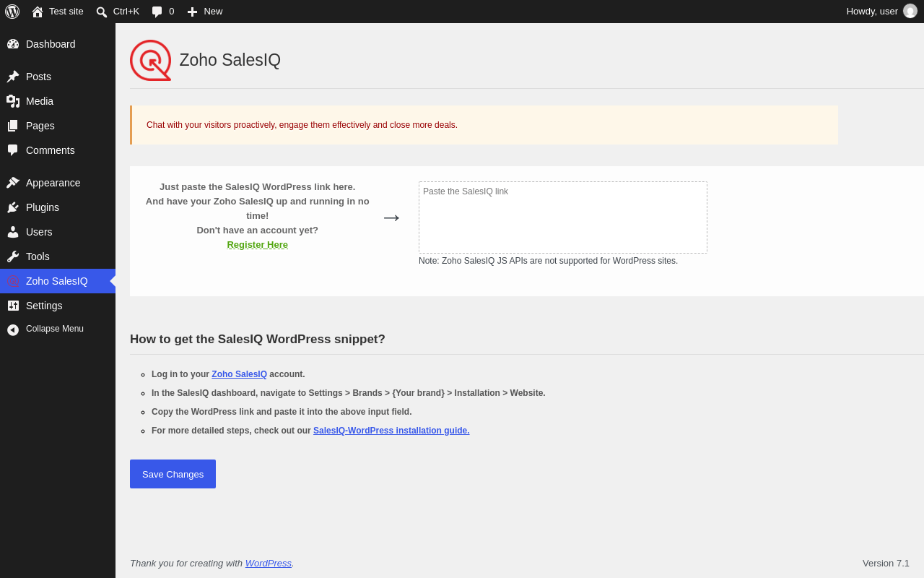Follow the WordPress footer link
This screenshot has height=578, width=924.
[x=269, y=564]
